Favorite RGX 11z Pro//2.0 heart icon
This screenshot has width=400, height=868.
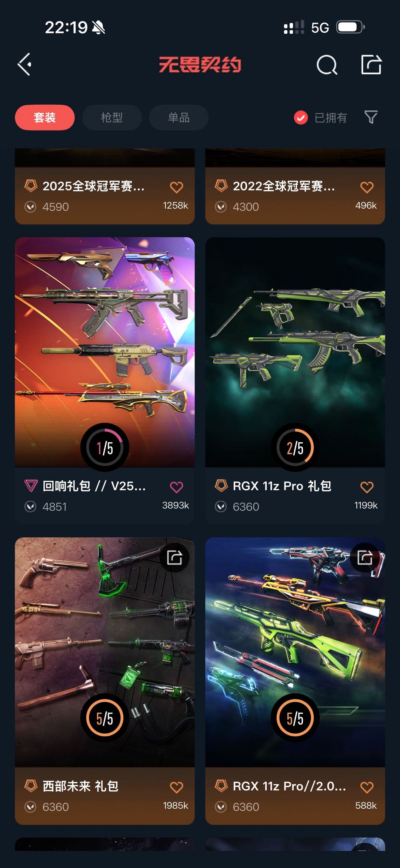tap(367, 787)
